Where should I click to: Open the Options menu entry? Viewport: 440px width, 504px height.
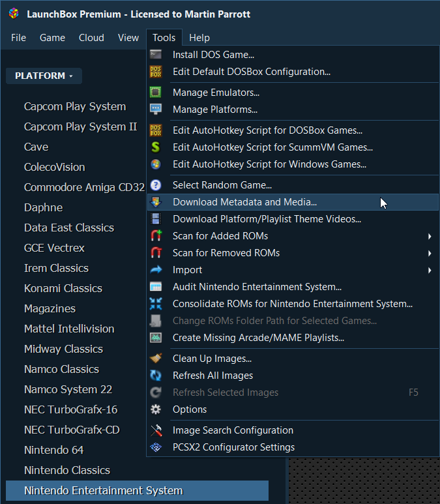[293, 409]
